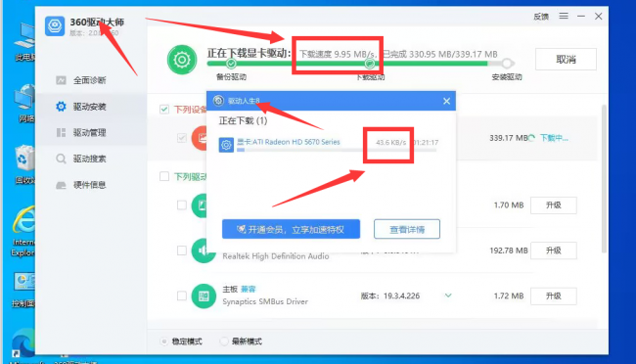Toggle the 下列驱动 group checkbox
636x364 pixels.
[x=164, y=176]
